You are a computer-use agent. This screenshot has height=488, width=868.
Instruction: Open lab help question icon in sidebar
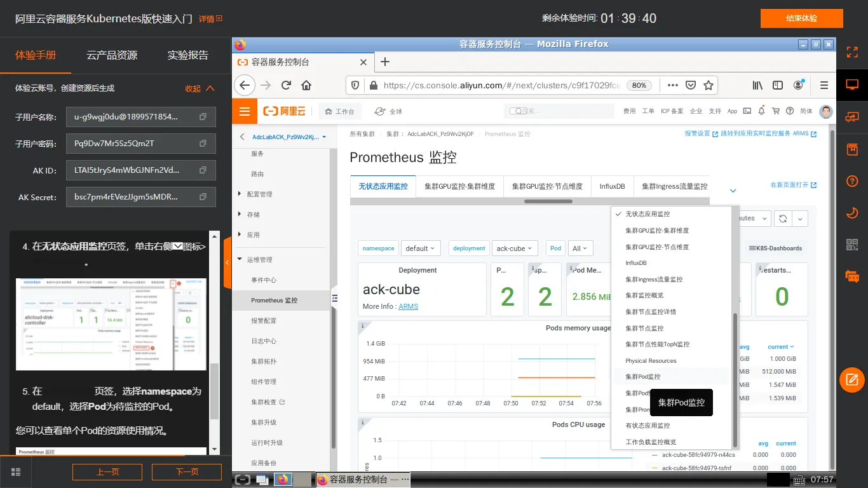(x=852, y=181)
